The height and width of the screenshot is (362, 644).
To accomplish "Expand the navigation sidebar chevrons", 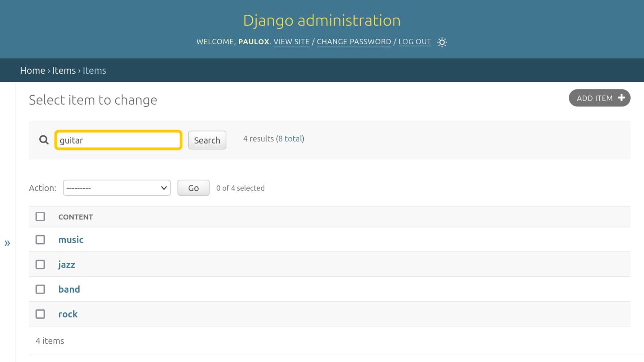I will (7, 243).
